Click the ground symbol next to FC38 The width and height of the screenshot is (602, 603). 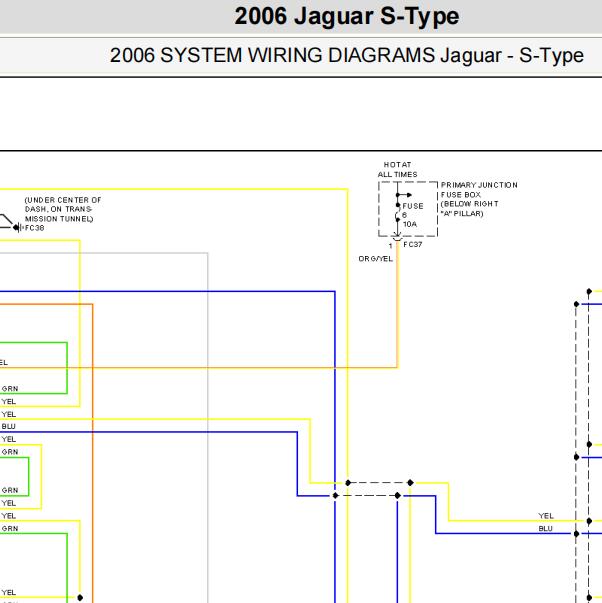coord(17,228)
